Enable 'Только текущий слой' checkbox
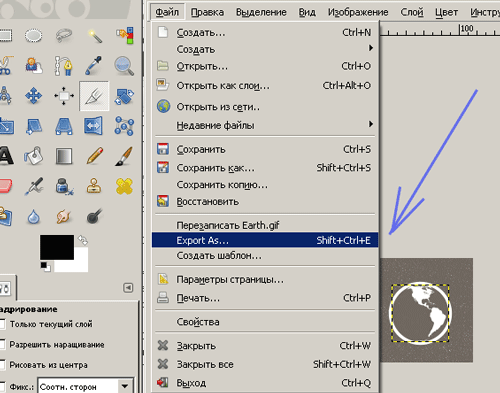This screenshot has height=393, width=500. (3, 324)
